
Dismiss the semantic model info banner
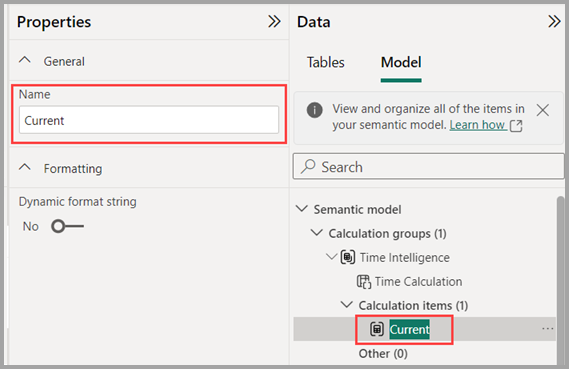[543, 110]
